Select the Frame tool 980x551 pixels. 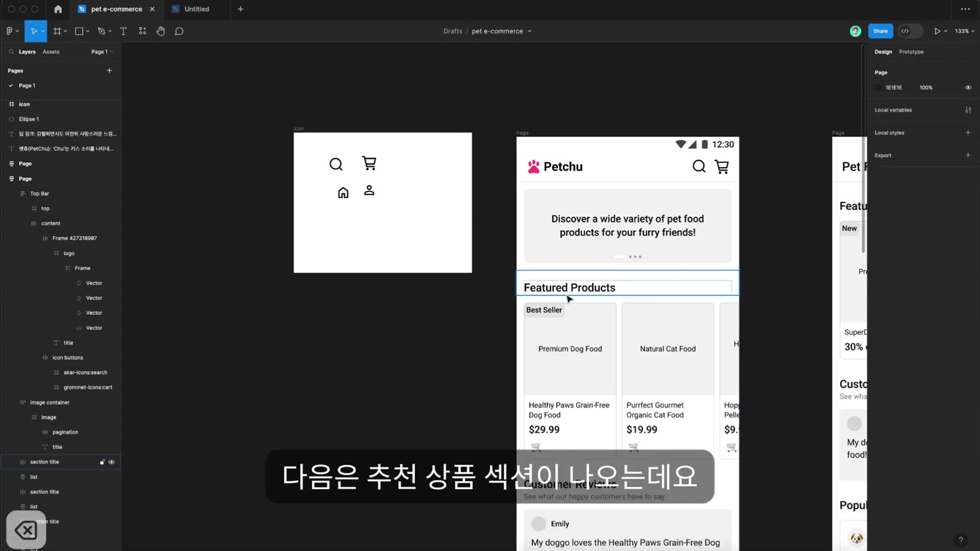point(57,31)
